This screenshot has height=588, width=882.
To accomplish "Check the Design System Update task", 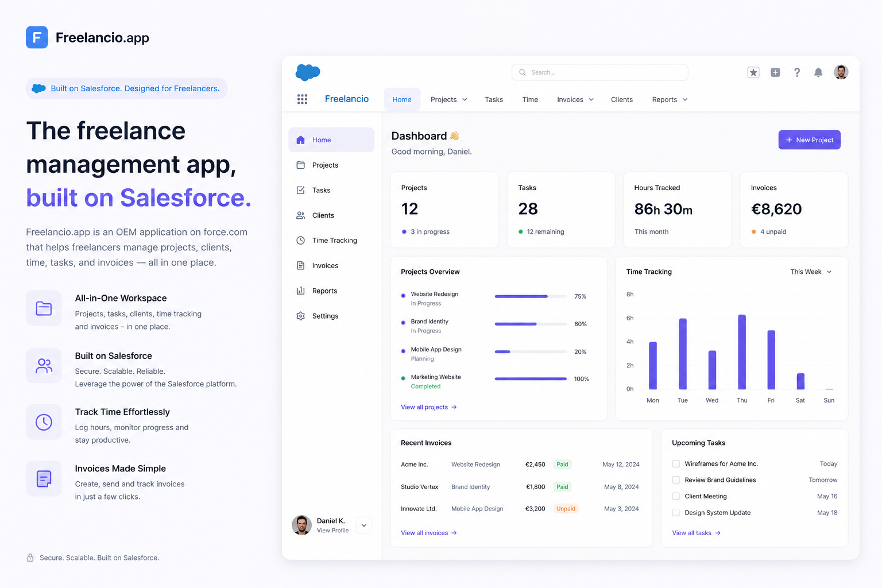I will (x=676, y=513).
